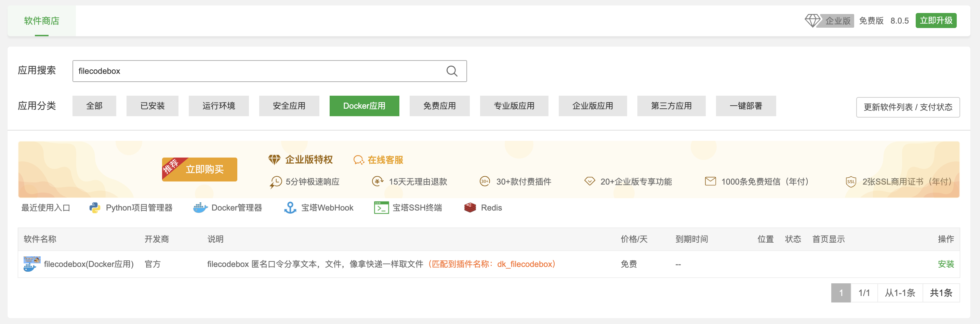Viewport: 980px width, 324px height.
Task: Click the filecodebox(Docker应用) name
Action: (x=89, y=264)
